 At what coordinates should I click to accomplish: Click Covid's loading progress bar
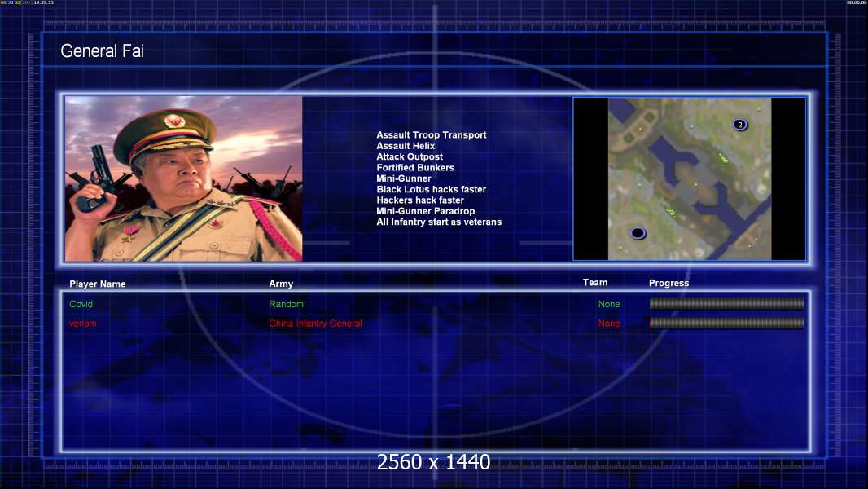click(726, 303)
